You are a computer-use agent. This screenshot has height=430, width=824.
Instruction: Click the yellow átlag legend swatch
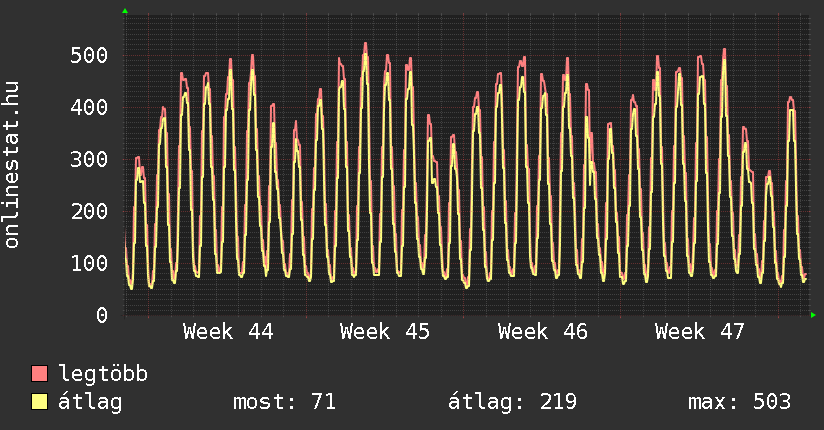click(x=40, y=402)
